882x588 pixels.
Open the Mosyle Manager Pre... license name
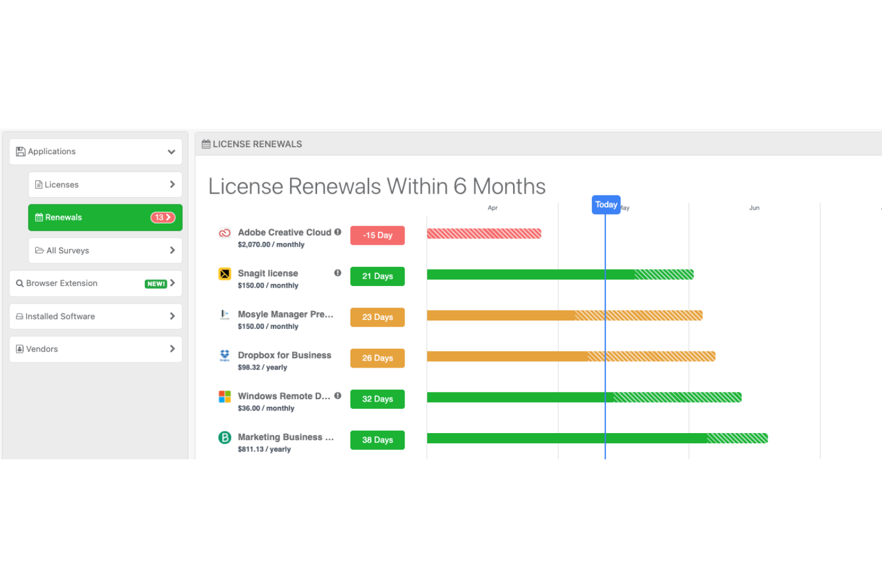[x=285, y=314]
